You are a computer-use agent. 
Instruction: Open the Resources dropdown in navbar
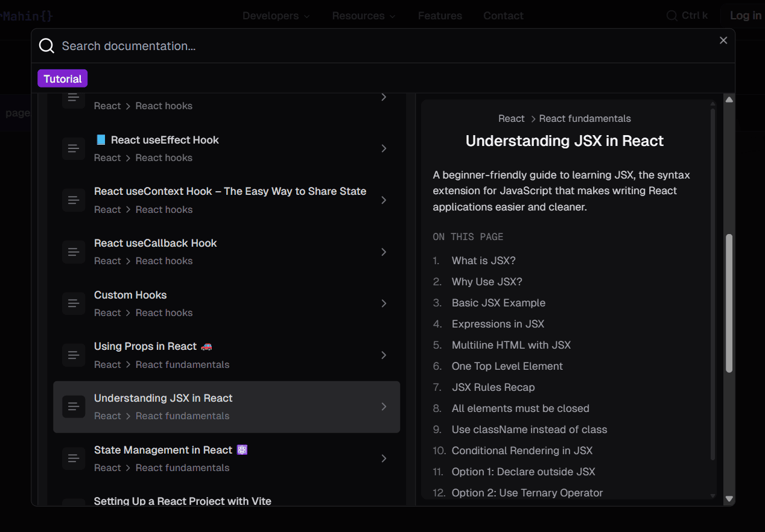(x=364, y=16)
